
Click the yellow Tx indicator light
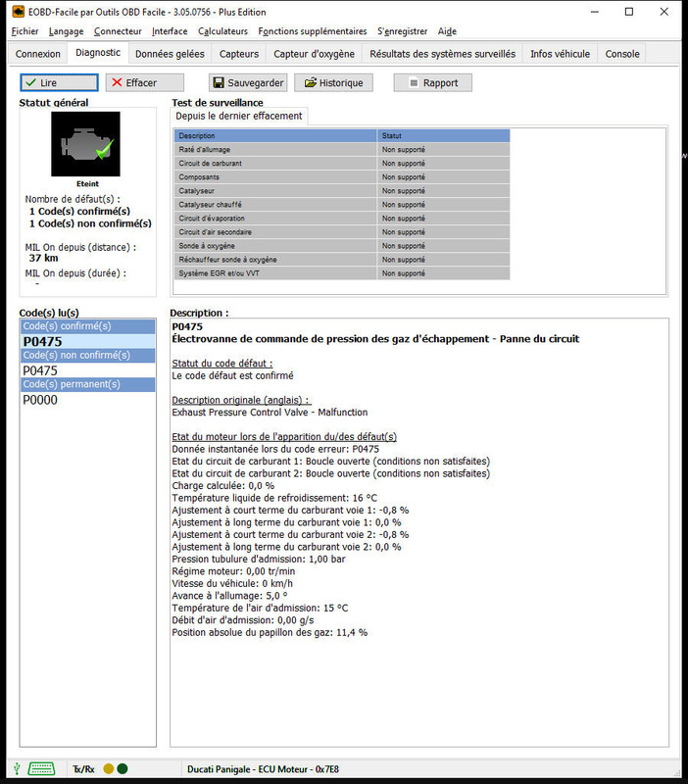point(109,768)
